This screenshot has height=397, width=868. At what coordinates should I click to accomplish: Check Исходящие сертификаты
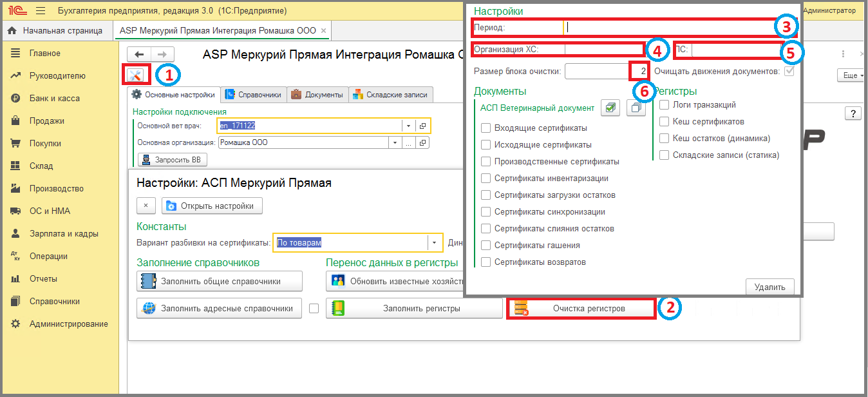pos(486,144)
